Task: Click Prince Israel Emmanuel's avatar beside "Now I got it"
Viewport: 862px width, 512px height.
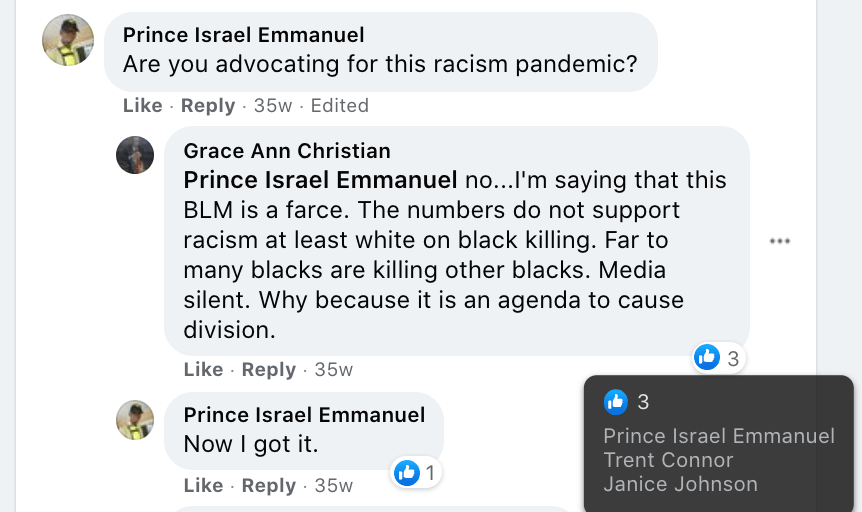Action: 135,419
